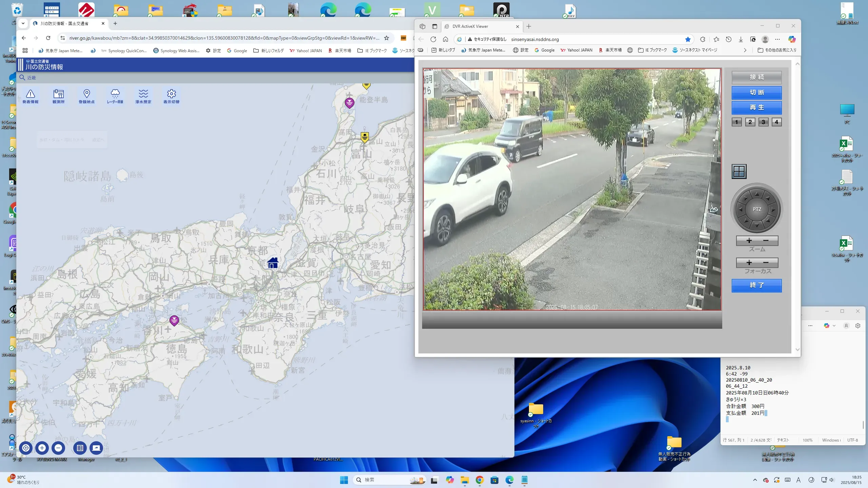Zoom in the map with plus button
Image resolution: width=868 pixels, height=488 pixels.
click(42, 448)
